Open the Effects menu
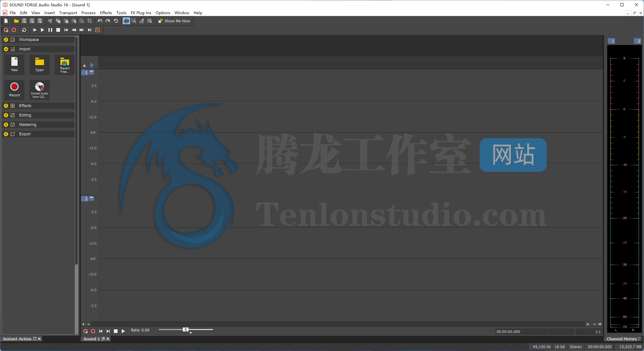 [x=106, y=13]
